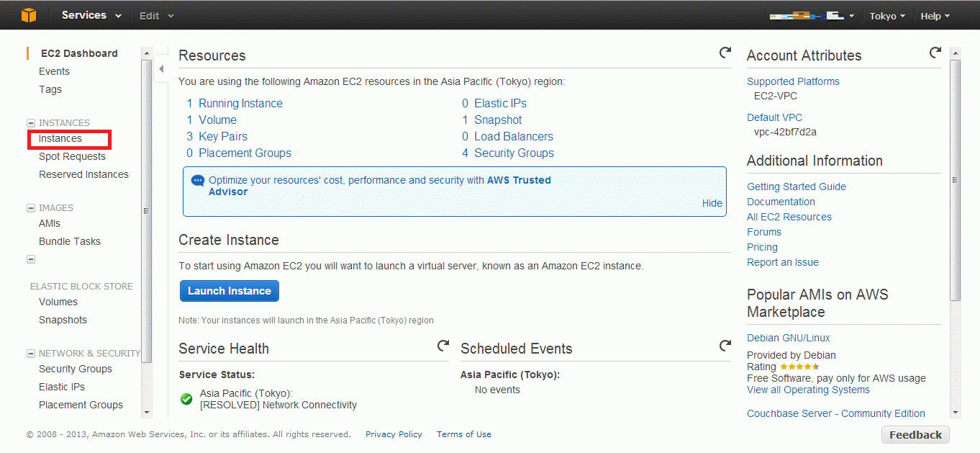Click the Debian star rating
980x453 pixels.
(799, 367)
